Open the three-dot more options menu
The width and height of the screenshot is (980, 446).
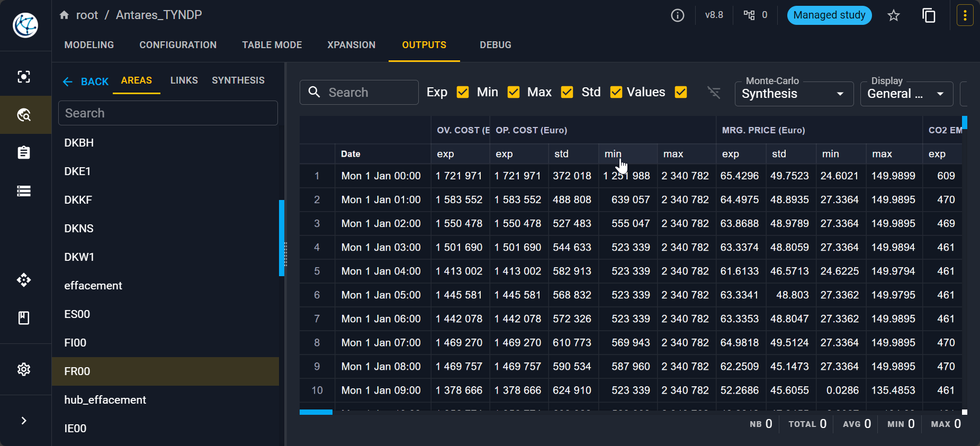pos(965,15)
